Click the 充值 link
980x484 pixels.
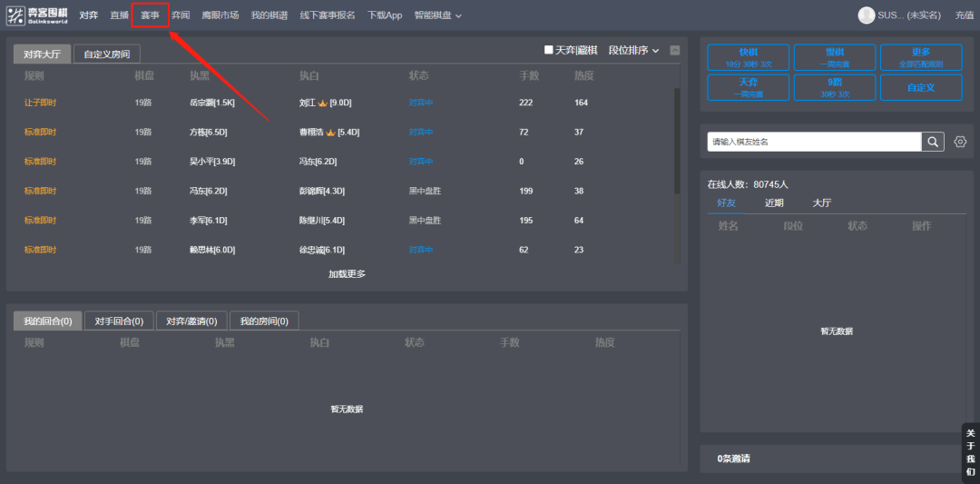click(965, 15)
